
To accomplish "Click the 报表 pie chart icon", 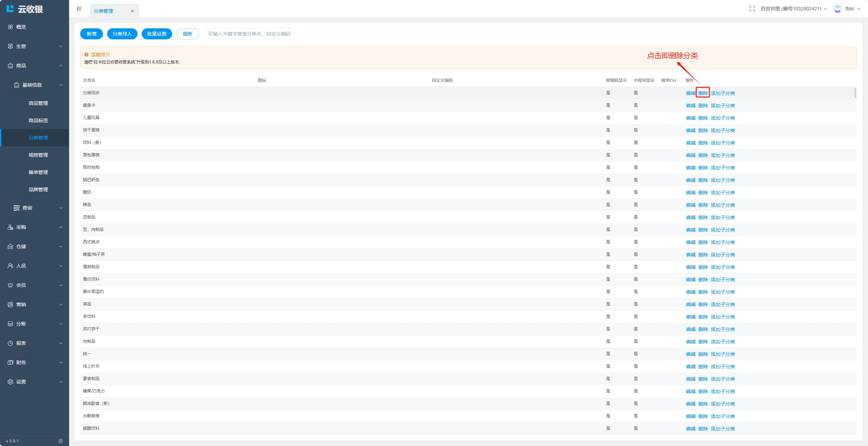I will pos(10,343).
